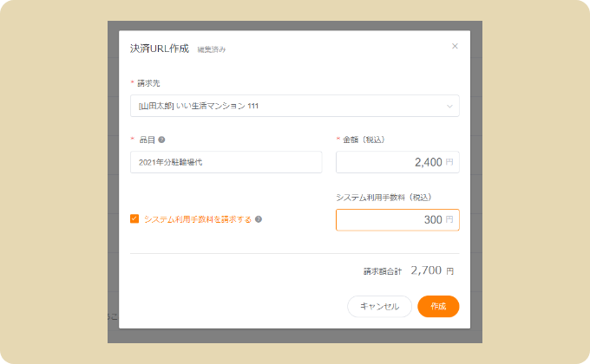Click the 決済URL作成 dialog title

click(160, 49)
